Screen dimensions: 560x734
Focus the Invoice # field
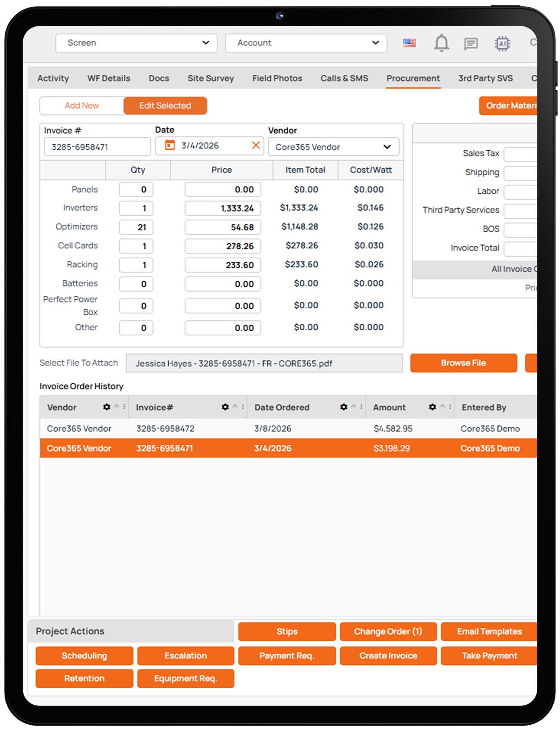97,147
